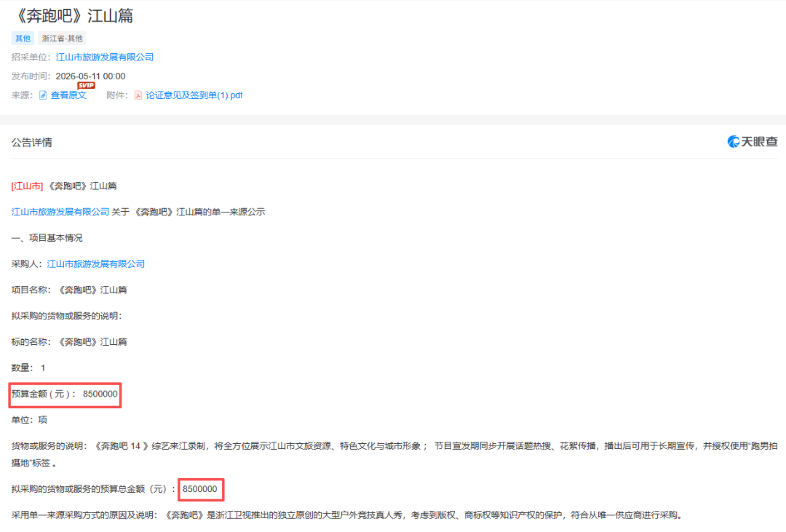Click the 天眼查 logo

pos(753,142)
